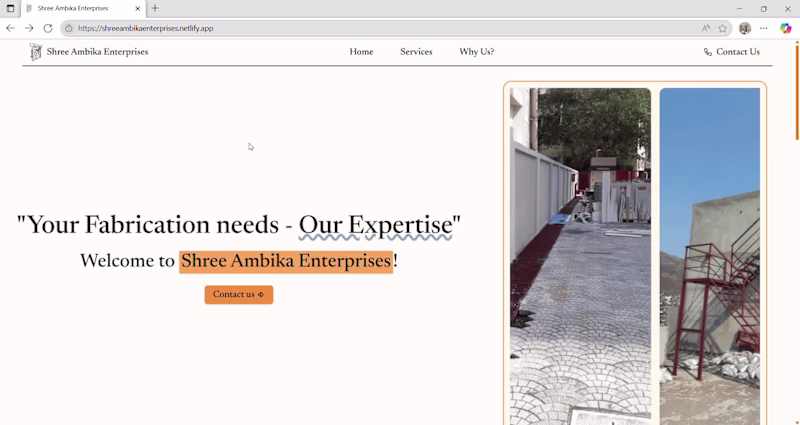Click the phone icon beside Contact Us
This screenshot has height=425, width=800.
(x=708, y=52)
